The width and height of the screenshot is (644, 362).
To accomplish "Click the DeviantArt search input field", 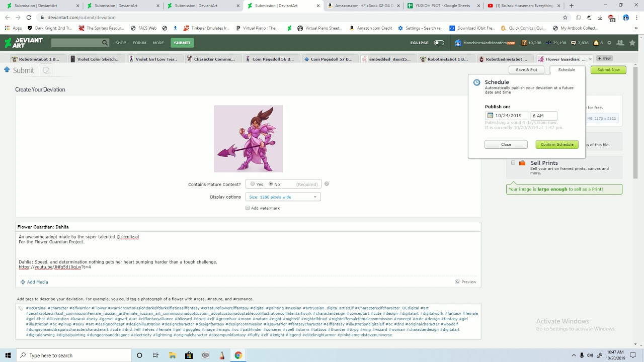I will pyautogui.click(x=76, y=43).
